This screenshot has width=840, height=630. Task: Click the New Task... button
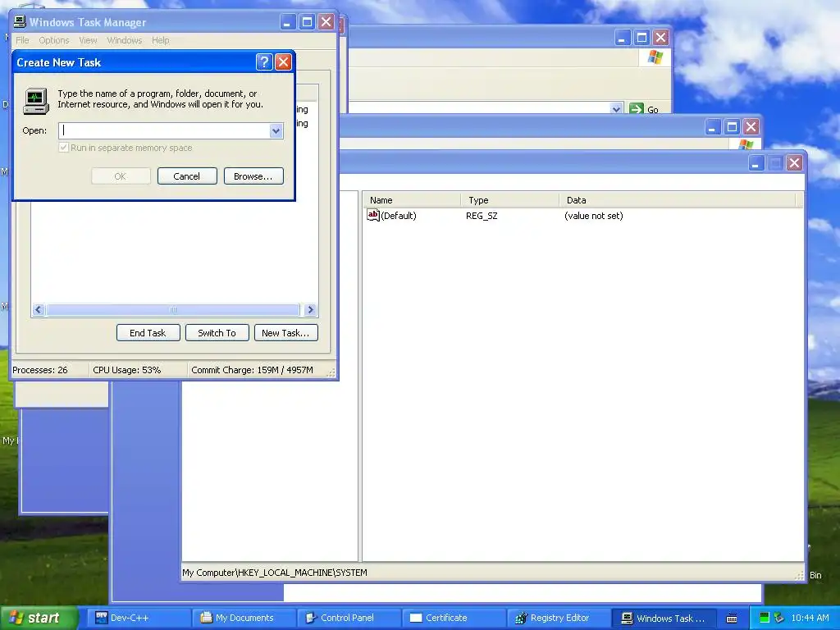tap(286, 333)
